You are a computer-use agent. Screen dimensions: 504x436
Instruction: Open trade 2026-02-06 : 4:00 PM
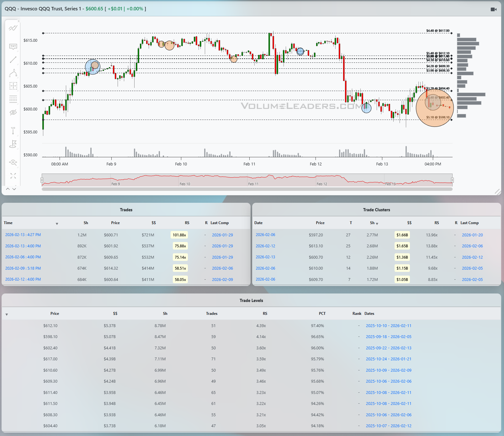(23, 257)
